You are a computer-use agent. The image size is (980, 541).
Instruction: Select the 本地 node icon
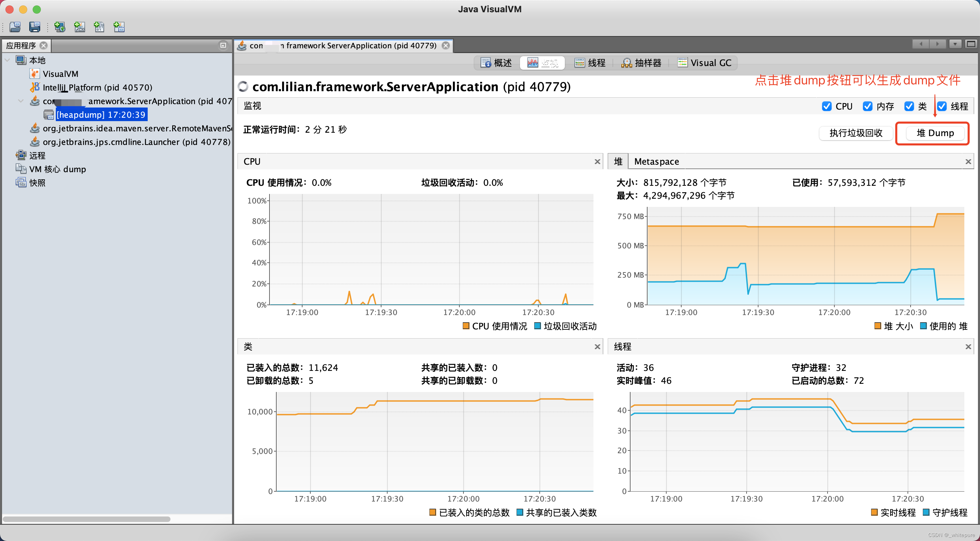pyautogui.click(x=21, y=60)
